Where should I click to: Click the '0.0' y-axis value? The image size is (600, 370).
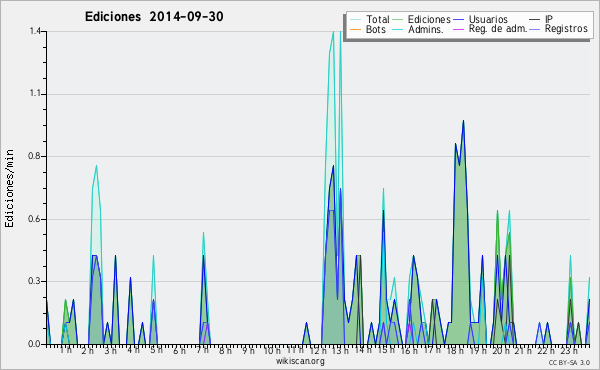(35, 344)
